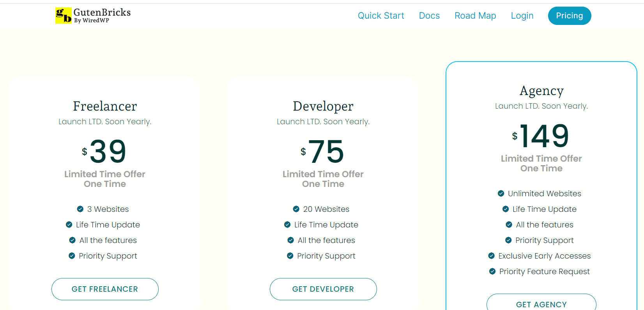644x310 pixels.
Task: Click Agency's All the features text
Action: [545, 225]
